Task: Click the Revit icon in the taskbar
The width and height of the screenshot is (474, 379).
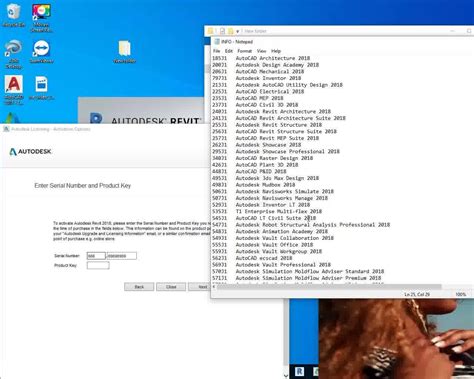Action: pyautogui.click(x=299, y=371)
